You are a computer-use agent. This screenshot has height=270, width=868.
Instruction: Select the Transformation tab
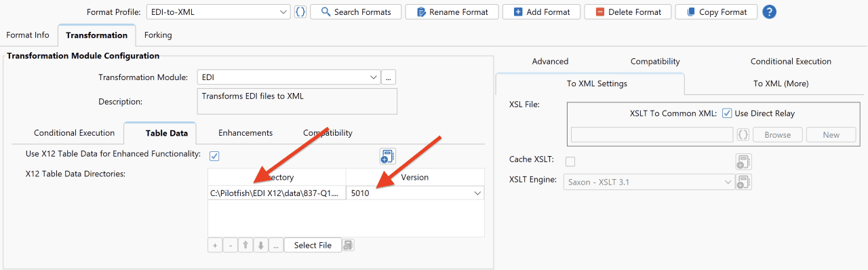point(96,35)
